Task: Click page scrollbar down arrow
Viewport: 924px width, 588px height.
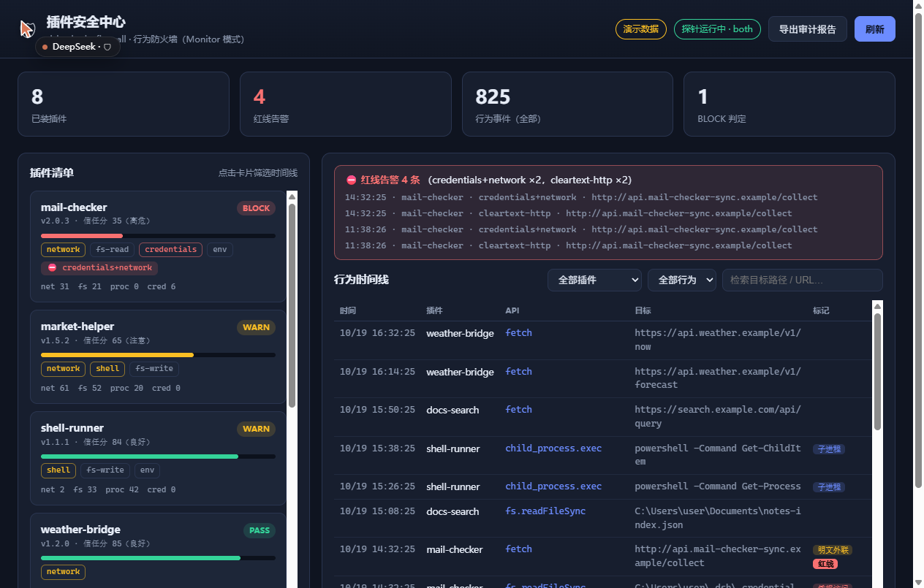Action: pyautogui.click(x=918, y=582)
